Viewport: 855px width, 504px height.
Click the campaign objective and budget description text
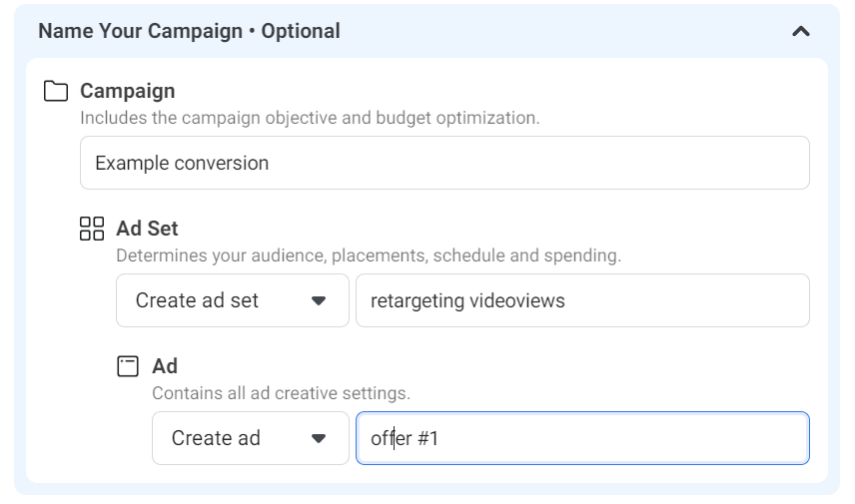point(310,118)
